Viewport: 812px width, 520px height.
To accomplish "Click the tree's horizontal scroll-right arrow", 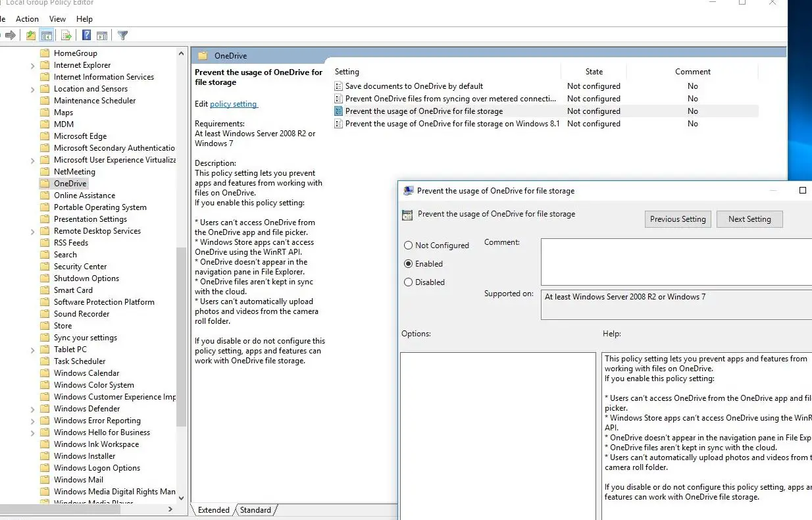I will (170, 509).
